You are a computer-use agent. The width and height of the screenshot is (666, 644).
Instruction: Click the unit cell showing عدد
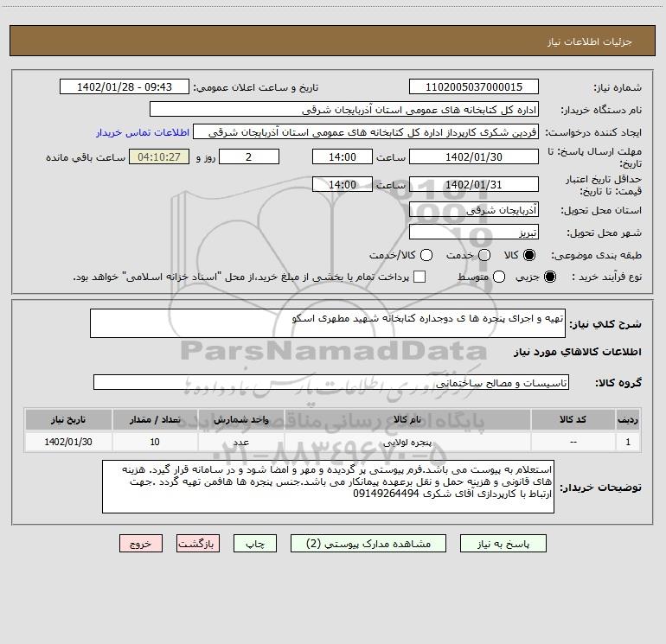click(x=240, y=442)
